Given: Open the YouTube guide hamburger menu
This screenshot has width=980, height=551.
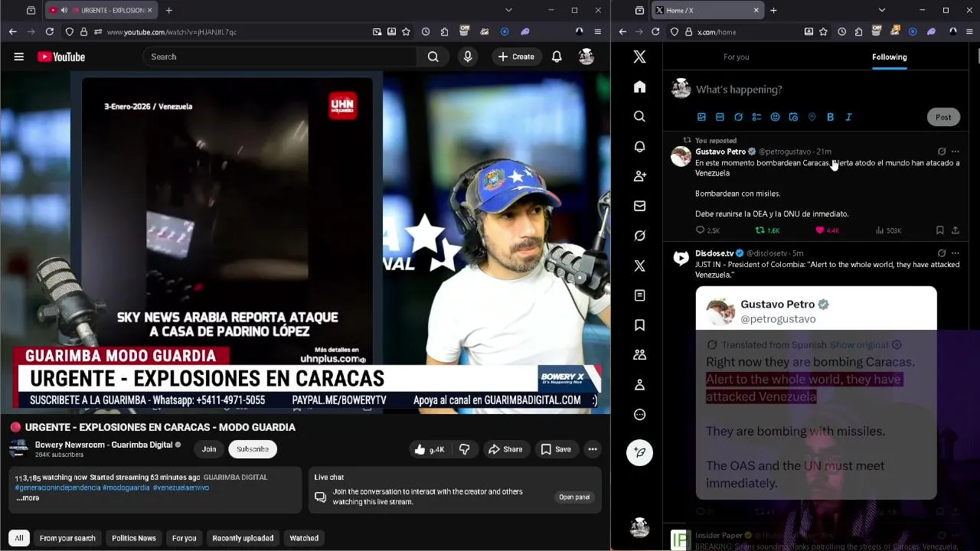Looking at the screenshot, I should point(19,57).
